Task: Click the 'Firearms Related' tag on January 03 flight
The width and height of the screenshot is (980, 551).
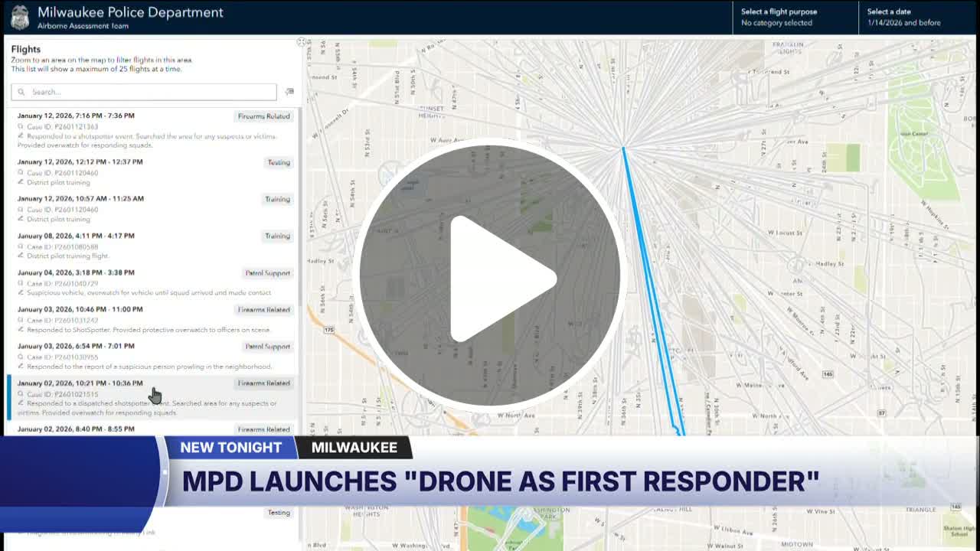Action: [263, 310]
